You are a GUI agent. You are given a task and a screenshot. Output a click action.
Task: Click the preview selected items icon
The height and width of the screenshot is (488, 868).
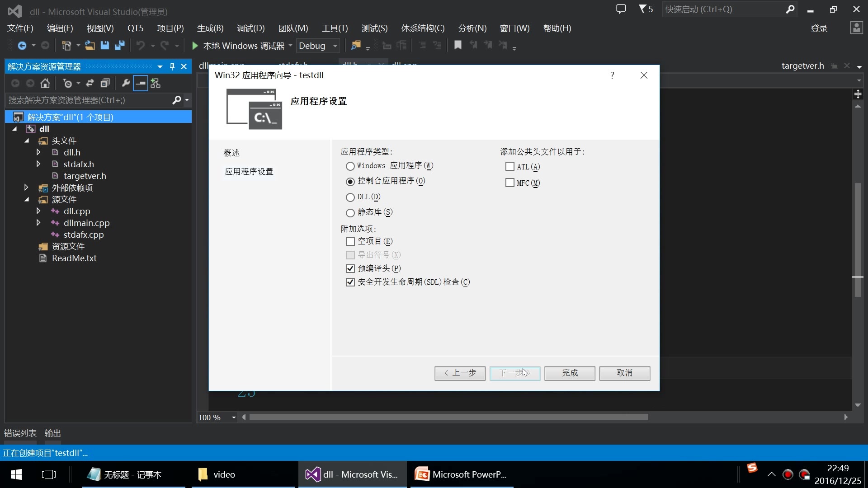141,83
